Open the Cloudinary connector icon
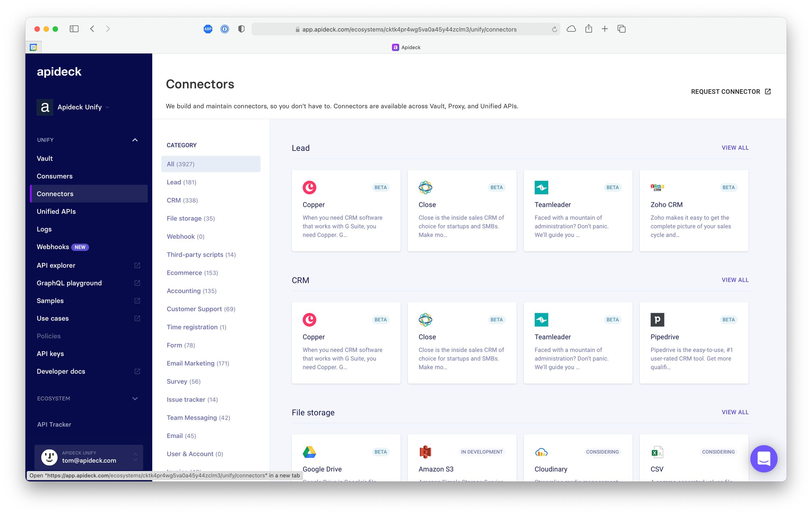The height and width of the screenshot is (515, 812). pyautogui.click(x=541, y=452)
